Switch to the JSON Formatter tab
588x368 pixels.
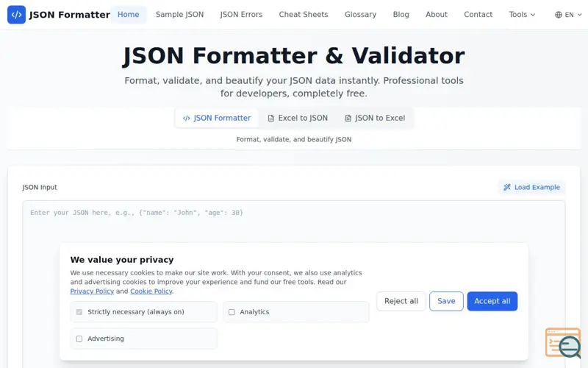(217, 118)
